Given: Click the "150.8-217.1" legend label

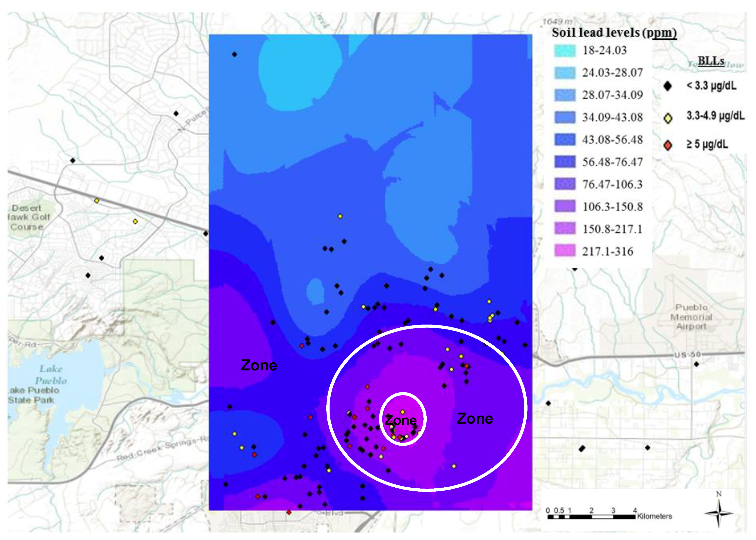Looking at the screenshot, I should pos(612,229).
